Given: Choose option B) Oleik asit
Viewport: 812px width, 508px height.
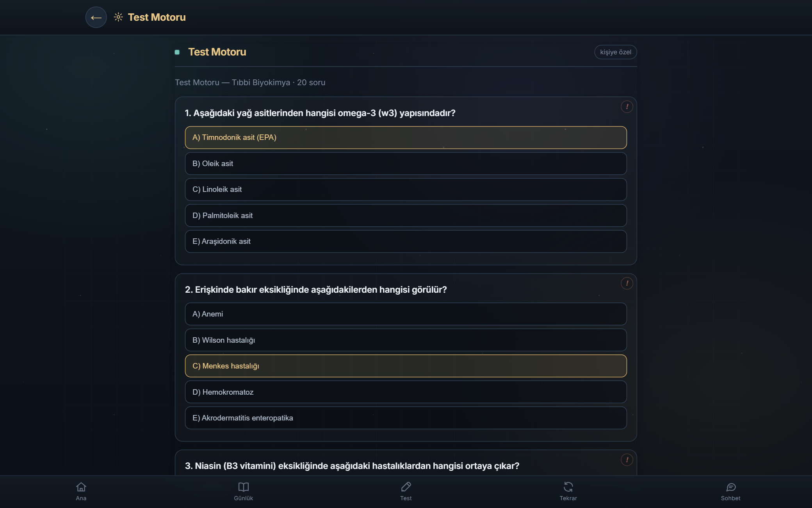Looking at the screenshot, I should [x=406, y=164].
